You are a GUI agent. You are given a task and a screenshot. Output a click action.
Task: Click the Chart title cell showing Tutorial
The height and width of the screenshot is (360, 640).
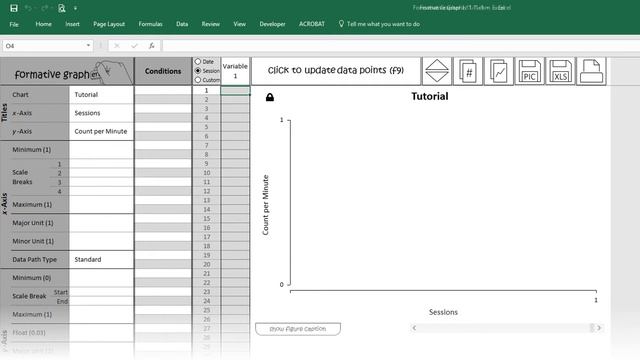point(101,95)
